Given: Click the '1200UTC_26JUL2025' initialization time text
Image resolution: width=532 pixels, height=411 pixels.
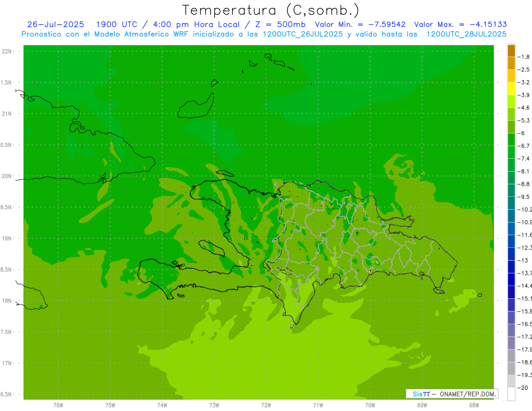Looking at the screenshot, I should pos(303,34).
